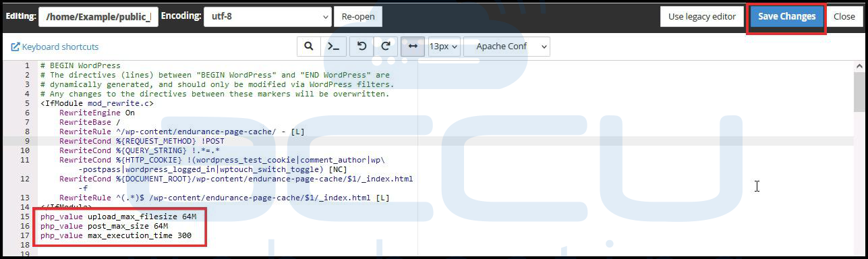Image resolution: width=868 pixels, height=259 pixels.
Task: Click the scrollbar up arrow
Action: click(x=859, y=65)
